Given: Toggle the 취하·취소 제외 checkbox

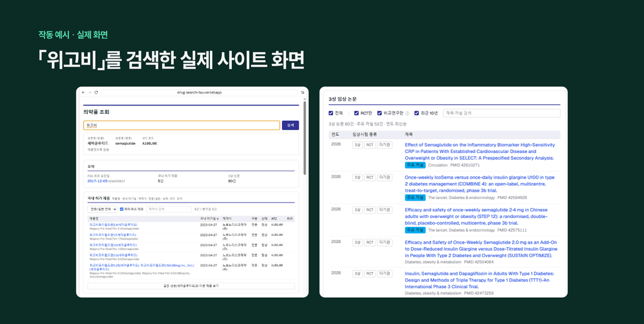Looking at the screenshot, I should [x=122, y=209].
